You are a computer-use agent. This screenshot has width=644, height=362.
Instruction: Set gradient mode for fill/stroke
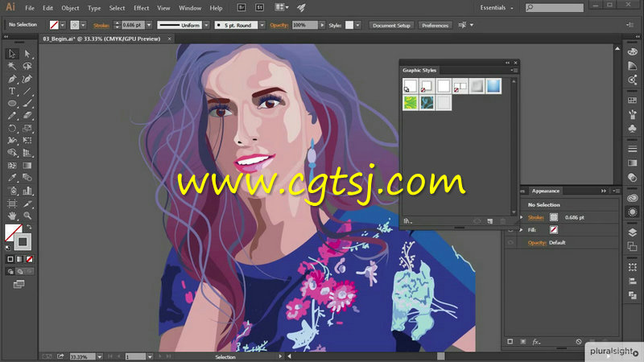(19, 259)
